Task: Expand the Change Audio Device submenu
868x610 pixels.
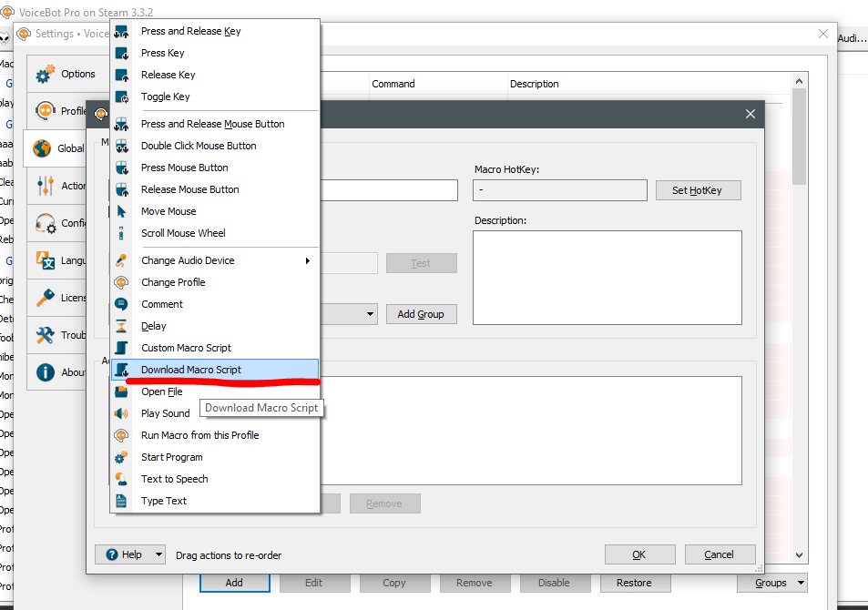Action: (307, 260)
